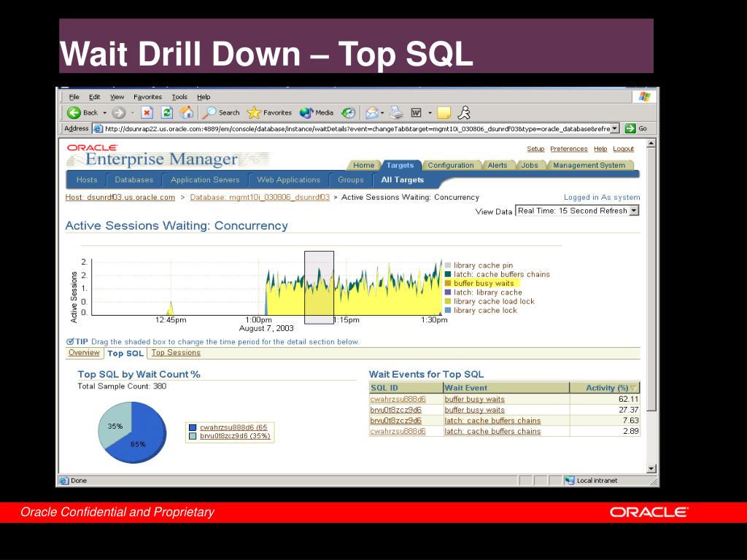Open the View menu
Image resolution: width=747 pixels, height=560 pixels.
pos(117,97)
